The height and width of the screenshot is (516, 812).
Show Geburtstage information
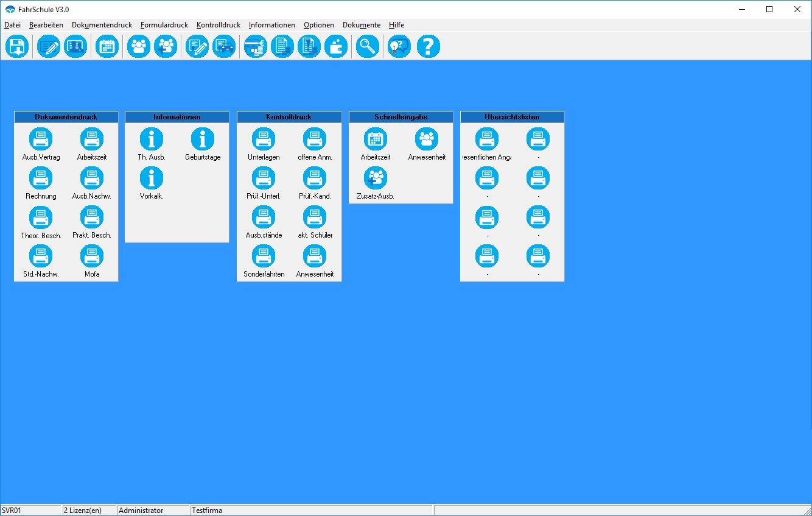pyautogui.click(x=203, y=140)
